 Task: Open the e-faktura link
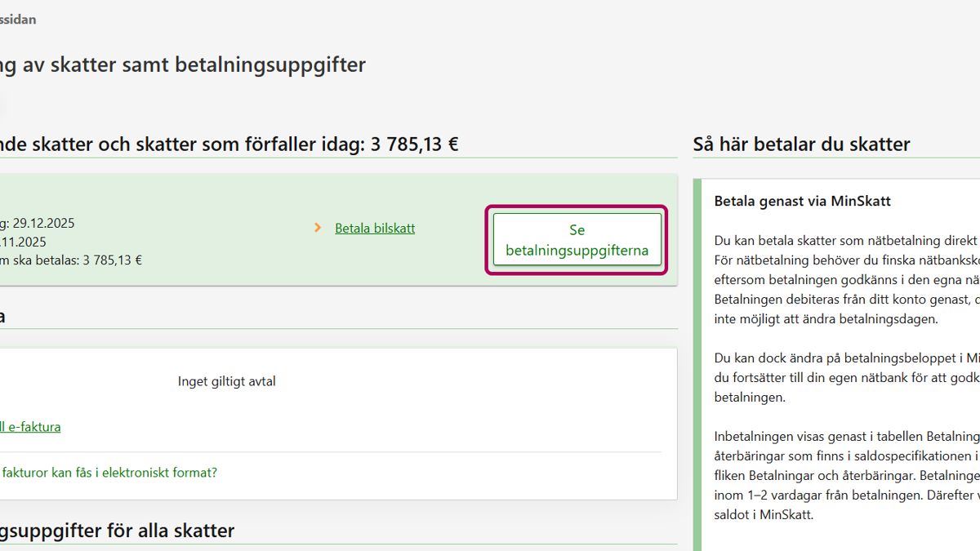click(x=29, y=426)
